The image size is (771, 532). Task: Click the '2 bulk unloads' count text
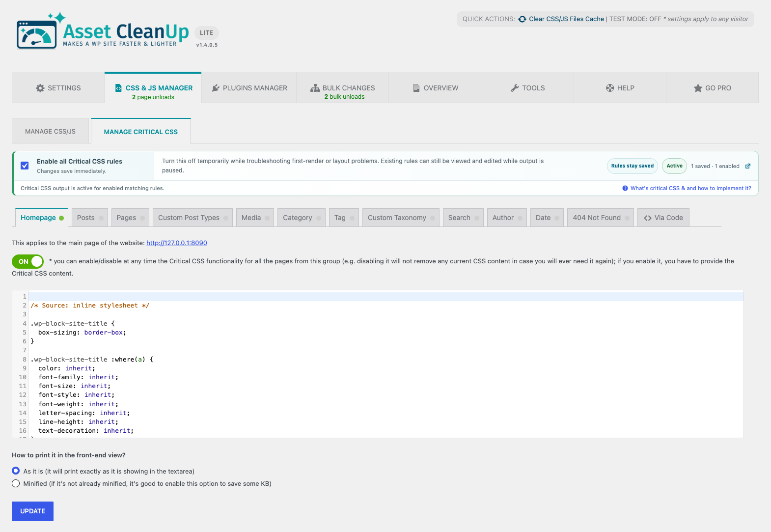(344, 97)
